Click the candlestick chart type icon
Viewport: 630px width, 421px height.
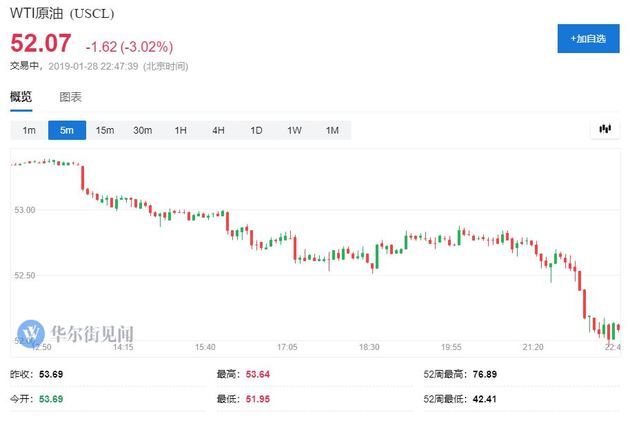pyautogui.click(x=604, y=129)
